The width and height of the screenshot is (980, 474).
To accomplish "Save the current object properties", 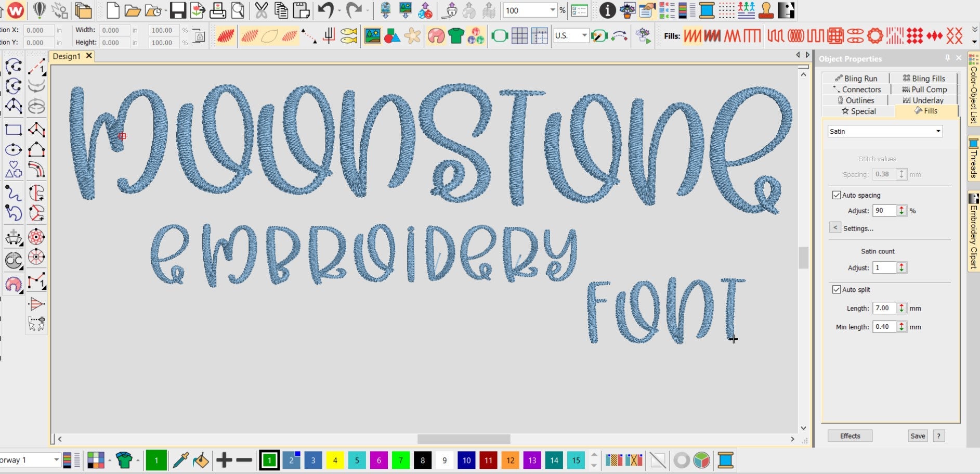I will coord(918,436).
